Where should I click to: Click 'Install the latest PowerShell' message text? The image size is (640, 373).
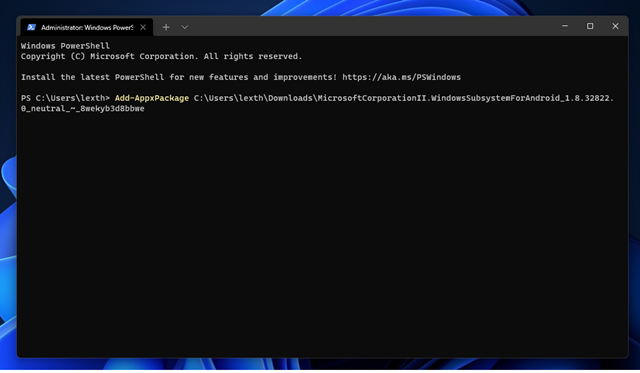click(x=179, y=77)
